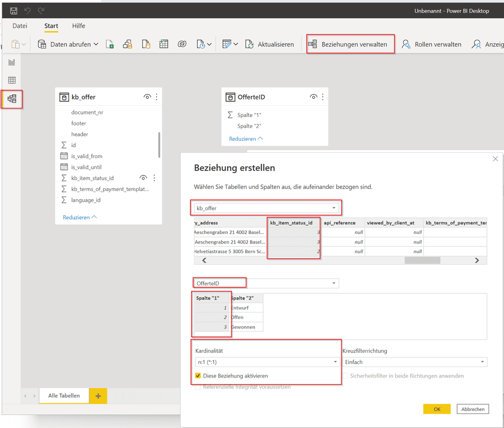
Task: Open the Hilfe ribbon tab
Action: click(79, 26)
